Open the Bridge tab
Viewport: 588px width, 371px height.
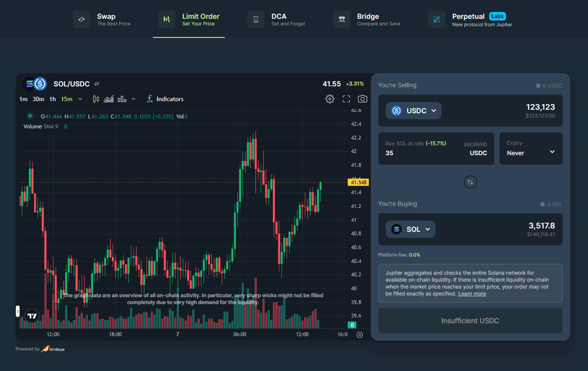pos(367,20)
